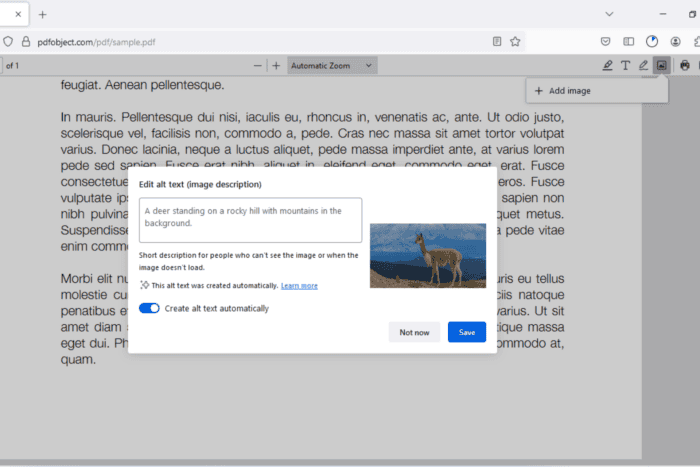Open the list all tabs chevron

click(609, 14)
